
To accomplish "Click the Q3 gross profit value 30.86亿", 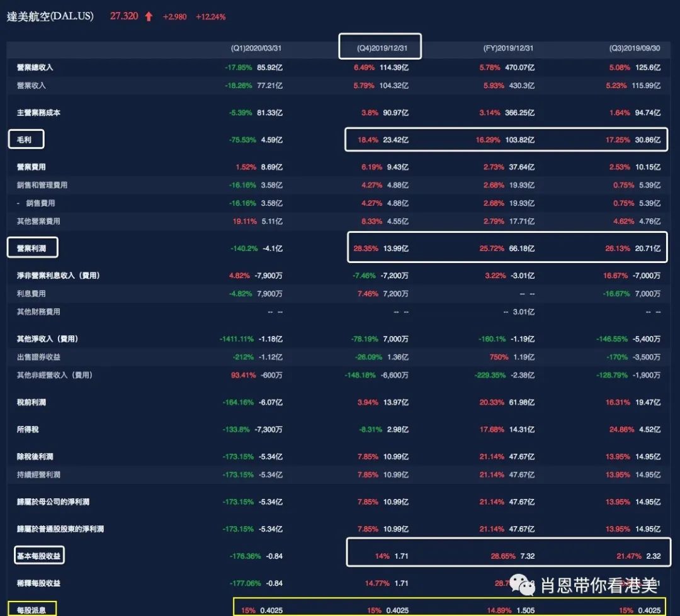I will pos(648,140).
